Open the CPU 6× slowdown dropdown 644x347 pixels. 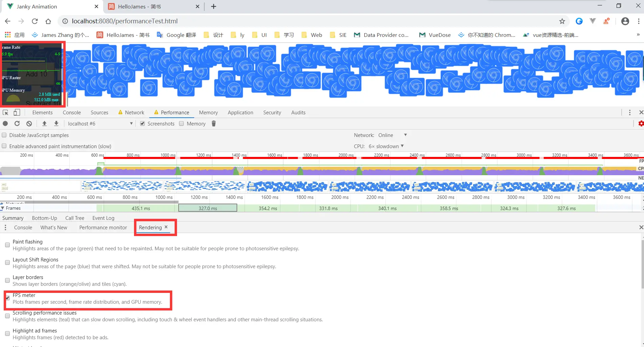(x=386, y=146)
